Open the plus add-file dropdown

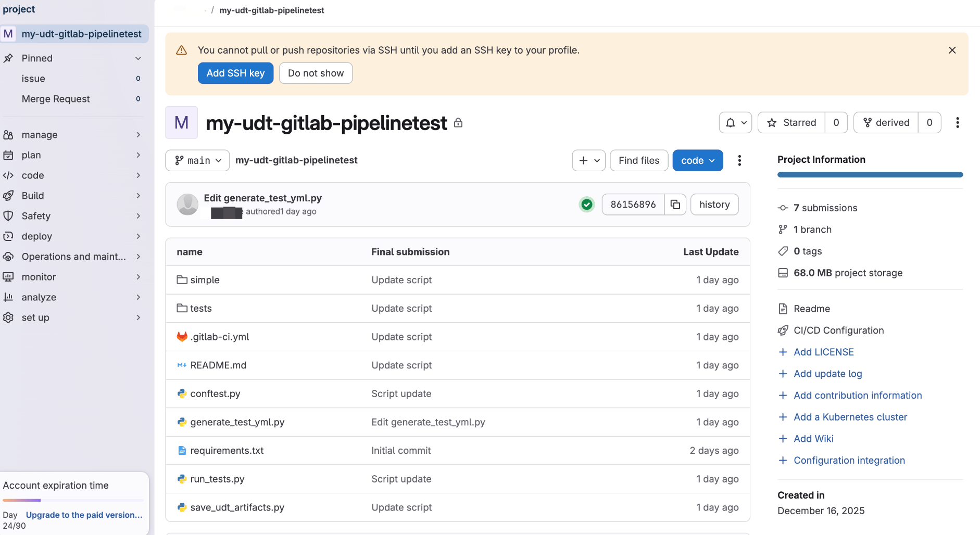(588, 160)
